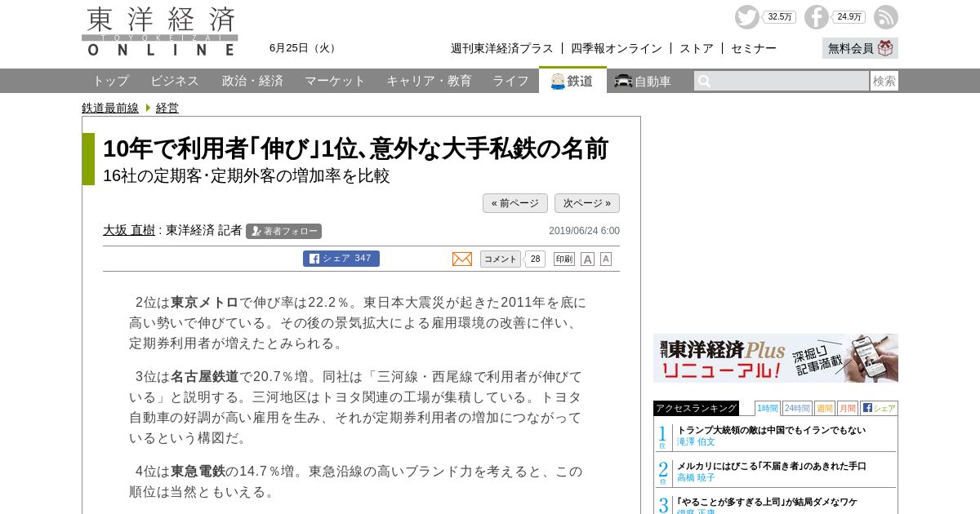Open the ライフ nav tab
The image size is (980, 514).
(510, 81)
